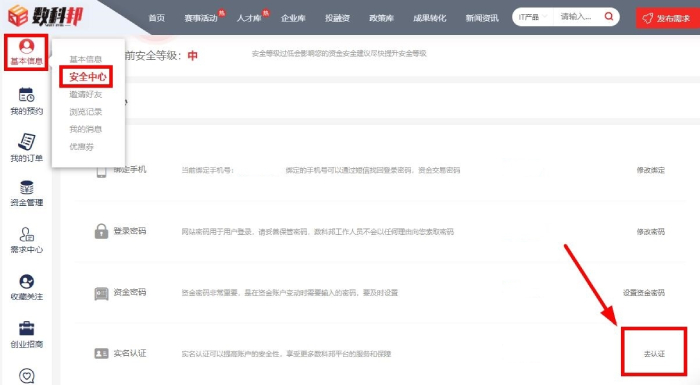
Task: Click the 实名认证 row label
Action: pyautogui.click(x=129, y=353)
